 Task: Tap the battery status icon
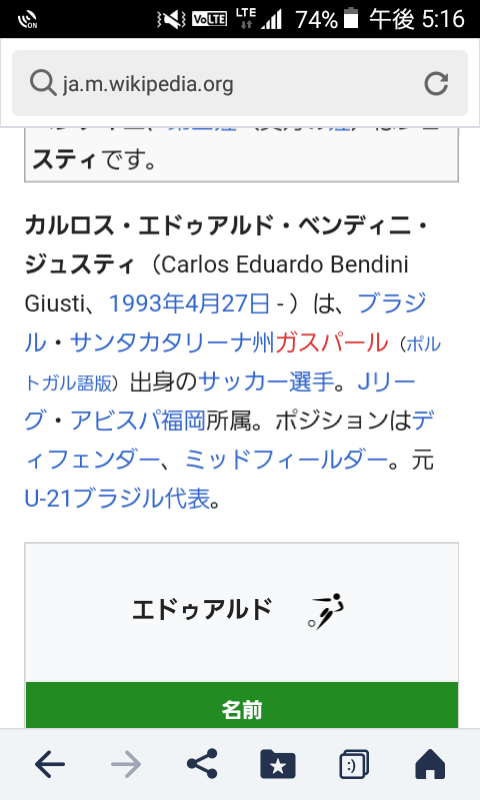tap(350, 19)
